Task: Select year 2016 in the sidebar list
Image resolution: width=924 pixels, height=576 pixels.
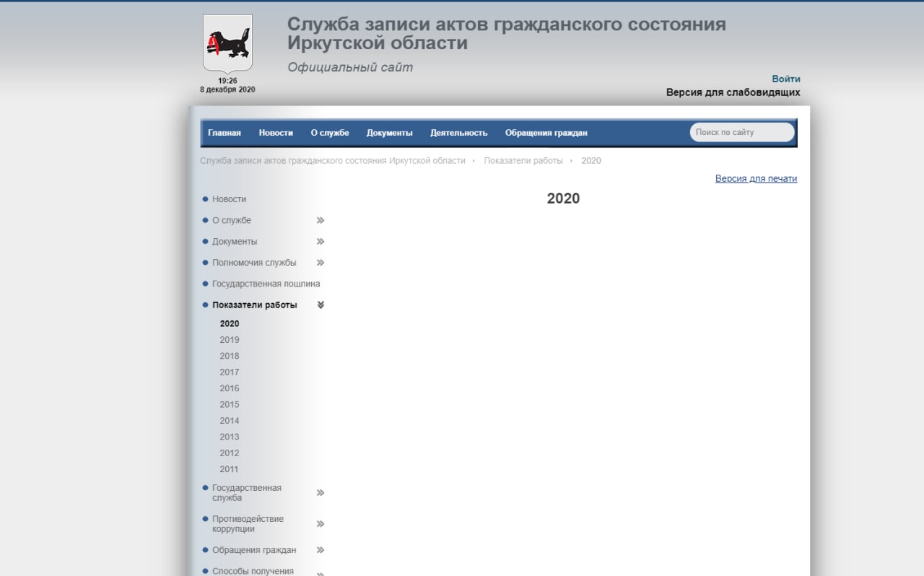Action: coord(230,388)
